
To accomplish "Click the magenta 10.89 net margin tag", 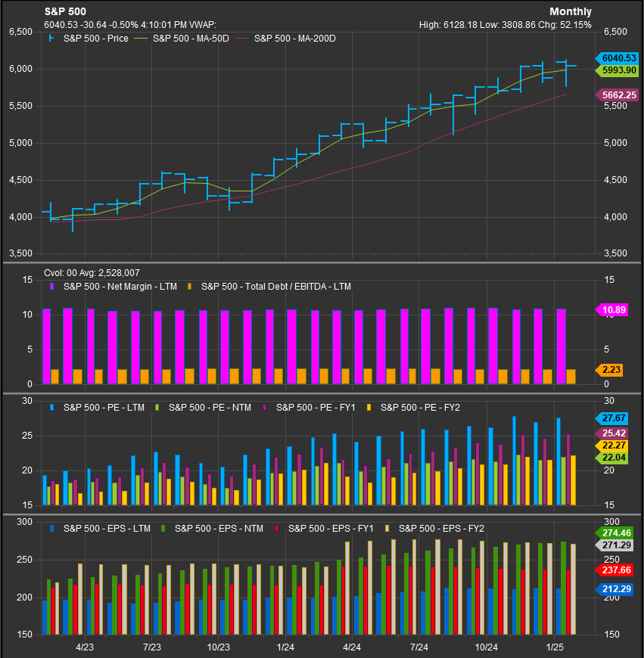I will [x=611, y=310].
